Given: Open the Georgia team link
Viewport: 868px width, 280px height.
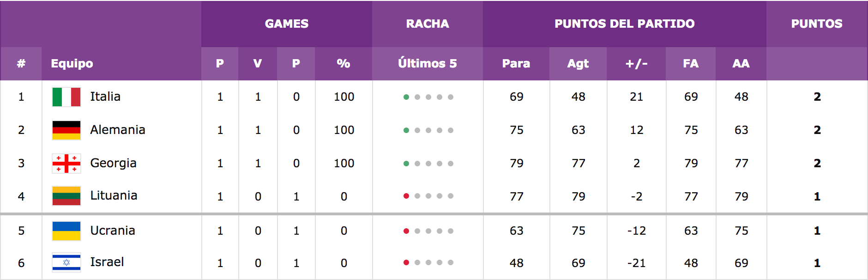Looking at the screenshot, I should (x=113, y=163).
